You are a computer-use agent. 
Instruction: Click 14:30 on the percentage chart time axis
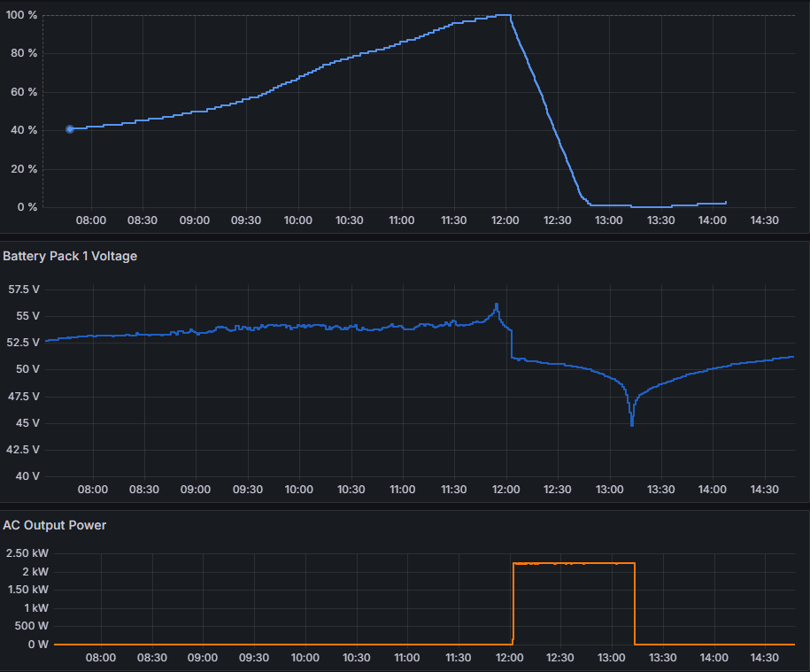tap(765, 220)
